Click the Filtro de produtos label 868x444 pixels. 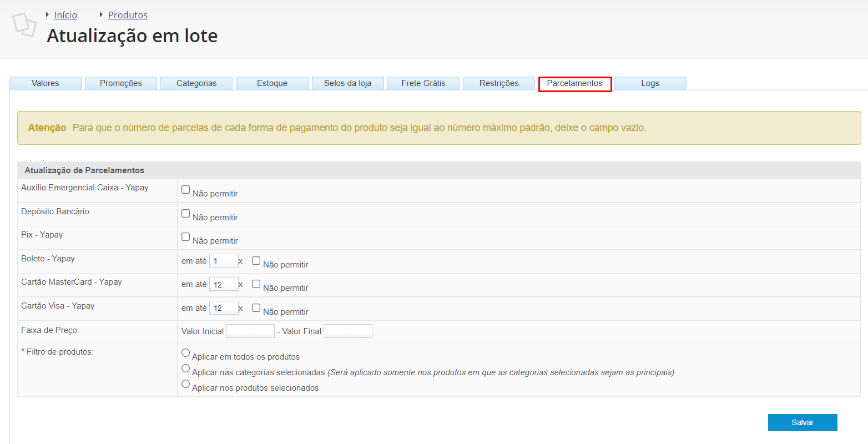pos(57,352)
